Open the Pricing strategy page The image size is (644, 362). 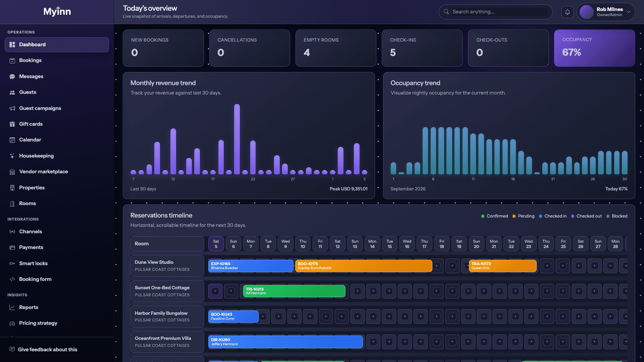coord(57,323)
